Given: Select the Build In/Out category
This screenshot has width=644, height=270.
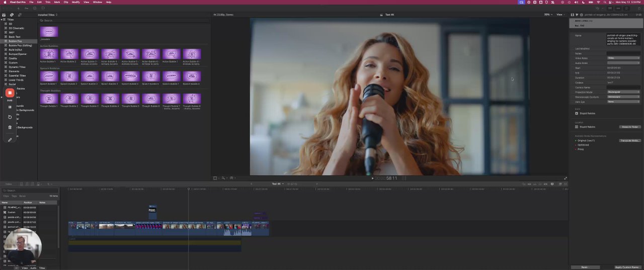Looking at the screenshot, I should point(16,50).
